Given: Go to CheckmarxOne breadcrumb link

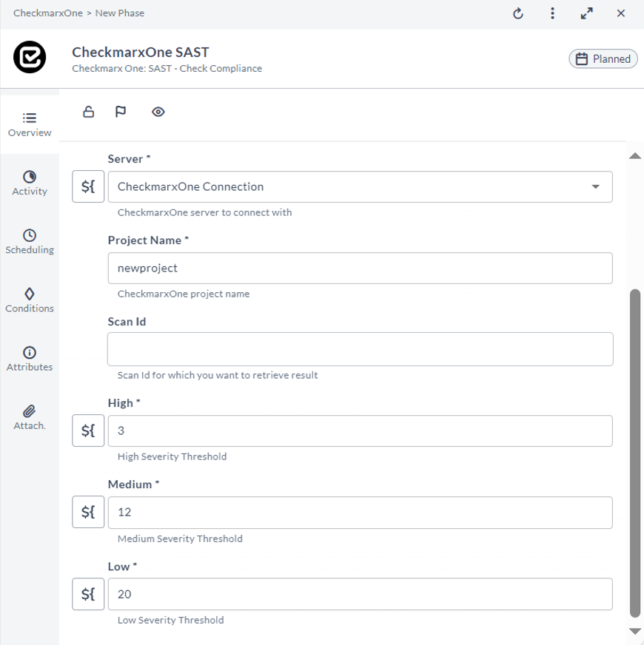Looking at the screenshot, I should click(48, 13).
